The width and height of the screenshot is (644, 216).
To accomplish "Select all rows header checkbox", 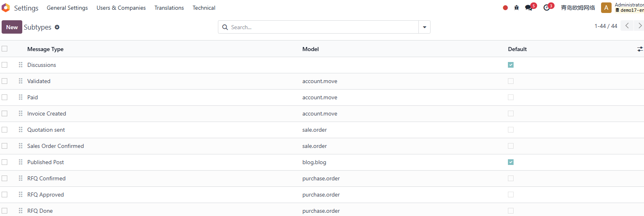I will 4,49.
